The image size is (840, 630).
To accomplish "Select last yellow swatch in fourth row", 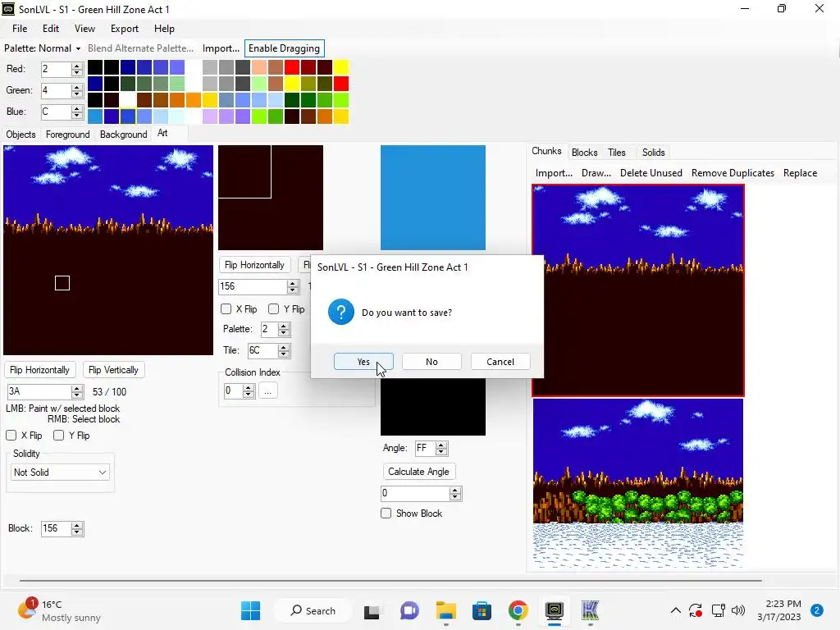I will tap(341, 116).
